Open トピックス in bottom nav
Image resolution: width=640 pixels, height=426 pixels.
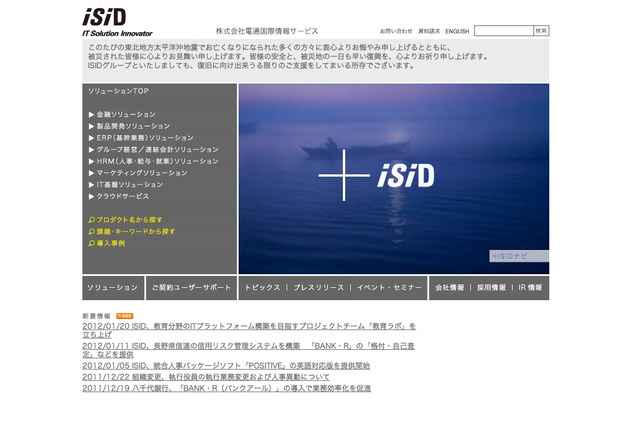click(262, 288)
